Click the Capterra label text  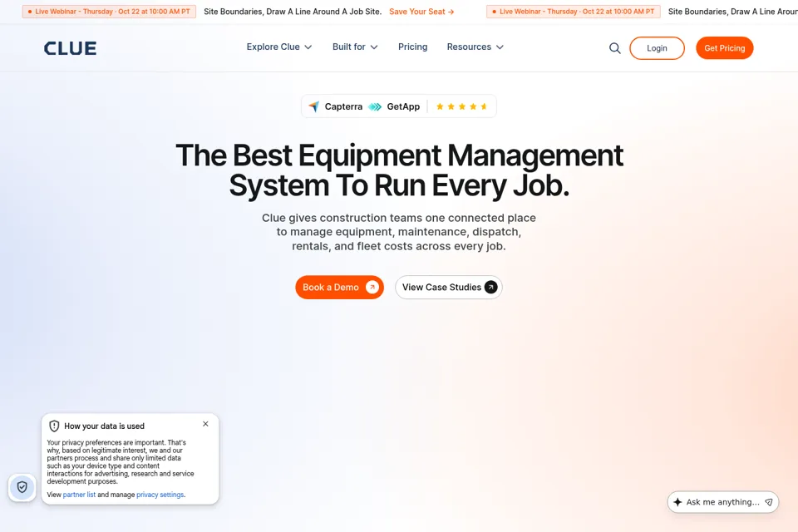click(x=343, y=106)
